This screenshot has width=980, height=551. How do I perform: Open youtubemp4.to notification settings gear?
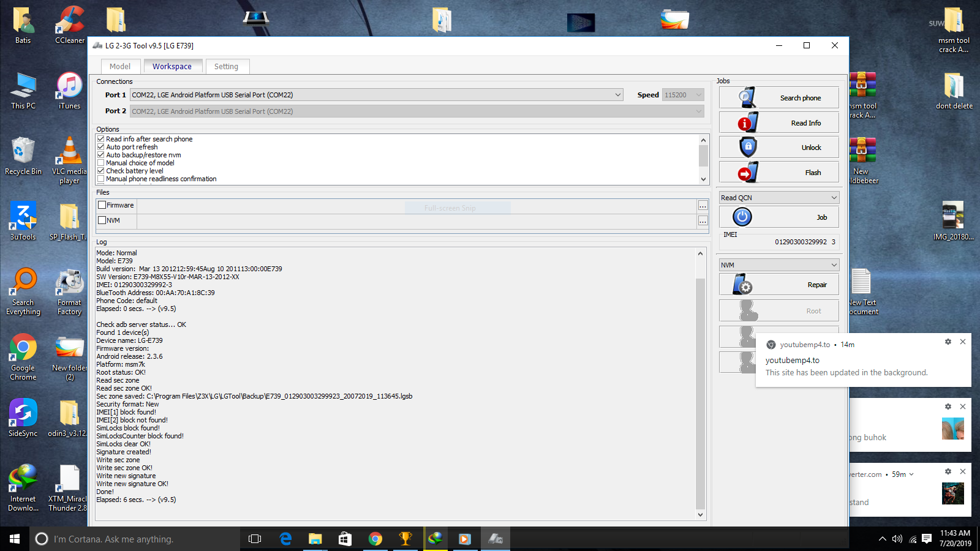click(948, 342)
